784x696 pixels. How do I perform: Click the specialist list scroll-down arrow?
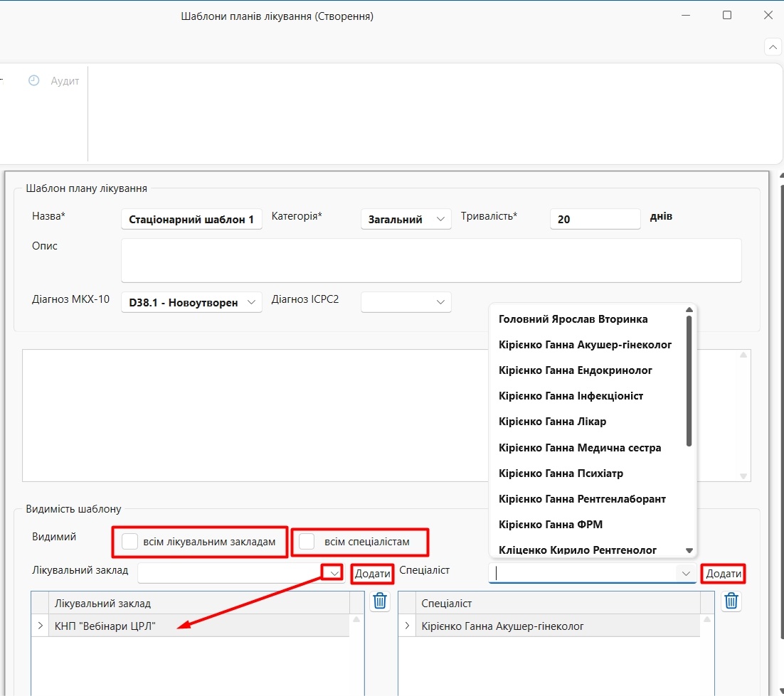tap(689, 550)
